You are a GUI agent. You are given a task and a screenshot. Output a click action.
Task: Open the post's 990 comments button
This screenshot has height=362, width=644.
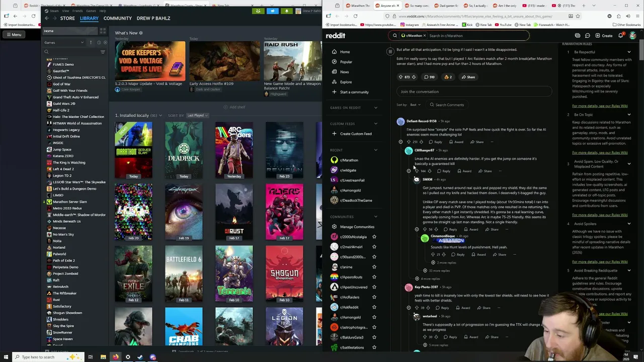coord(429,77)
